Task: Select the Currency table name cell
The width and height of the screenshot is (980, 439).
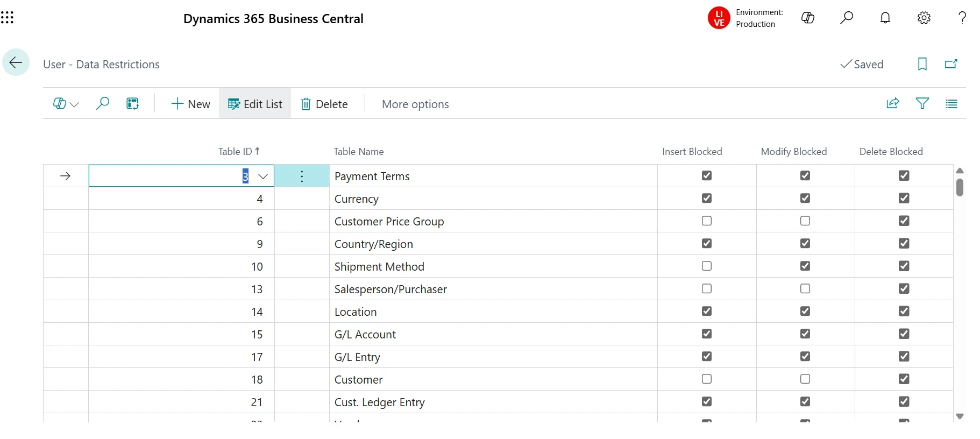Action: [493, 199]
